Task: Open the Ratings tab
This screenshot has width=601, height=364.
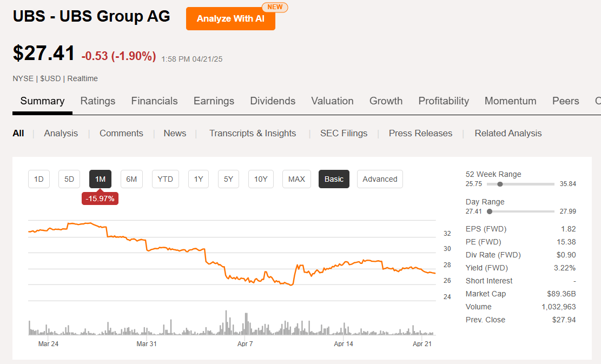Action: (x=98, y=101)
